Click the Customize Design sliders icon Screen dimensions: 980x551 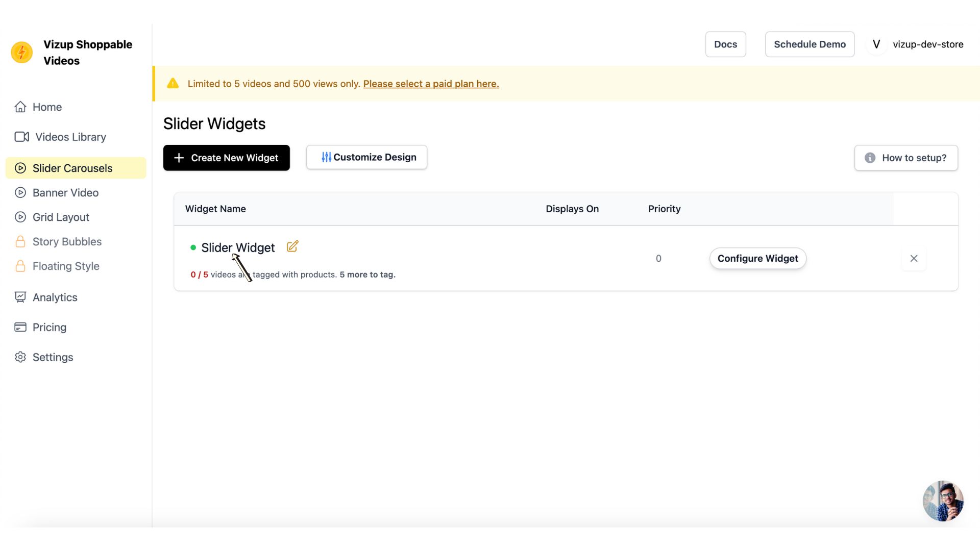point(326,157)
